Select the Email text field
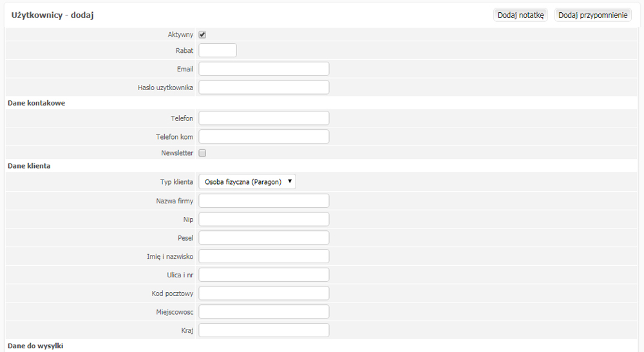 [x=263, y=69]
